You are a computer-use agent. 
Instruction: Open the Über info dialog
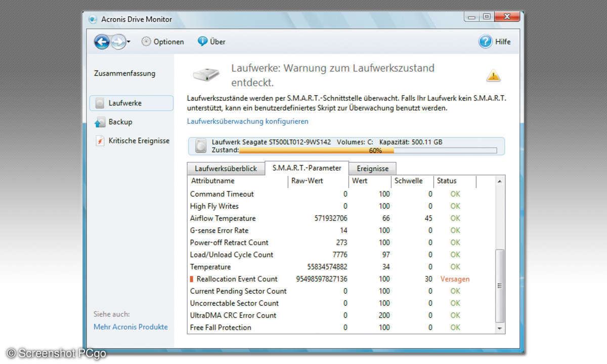(211, 41)
